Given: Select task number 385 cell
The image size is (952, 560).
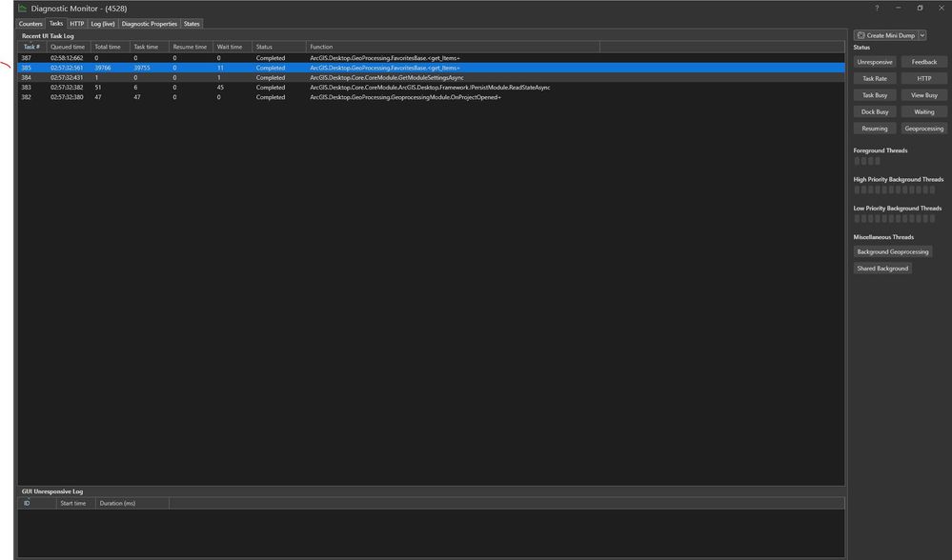Looking at the screenshot, I should tap(26, 68).
